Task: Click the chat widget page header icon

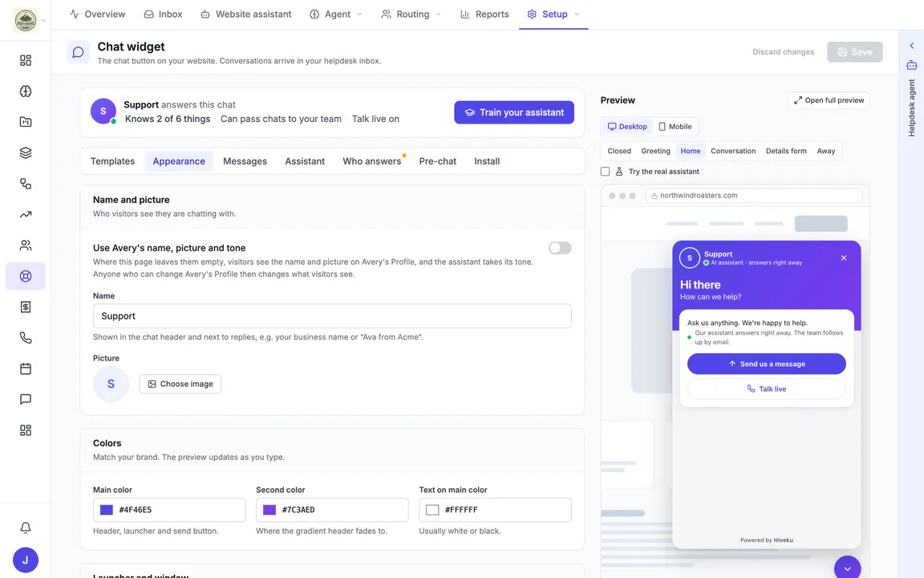Action: 78,52
